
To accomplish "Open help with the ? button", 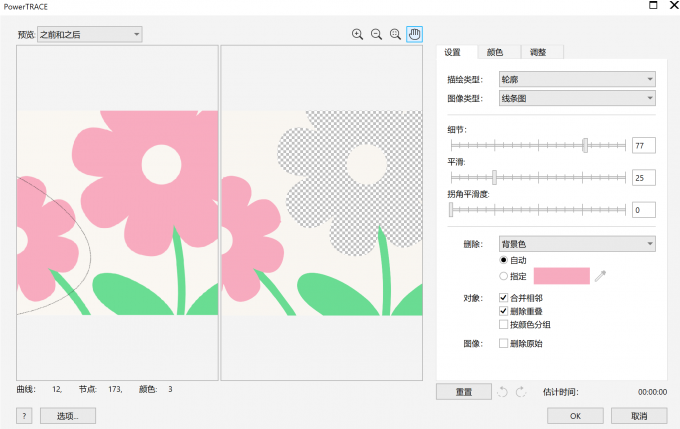I will (x=23, y=415).
